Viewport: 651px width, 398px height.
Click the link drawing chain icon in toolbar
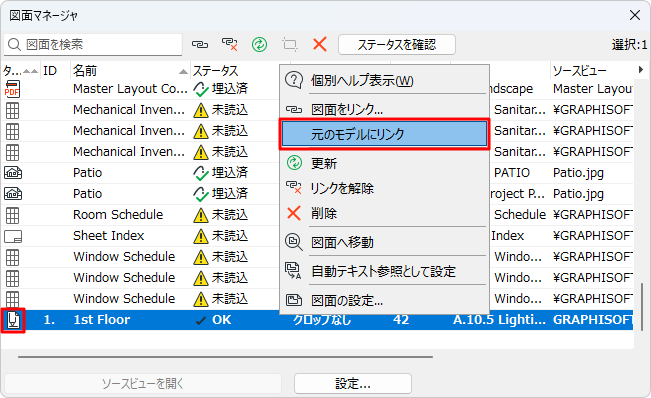(200, 44)
